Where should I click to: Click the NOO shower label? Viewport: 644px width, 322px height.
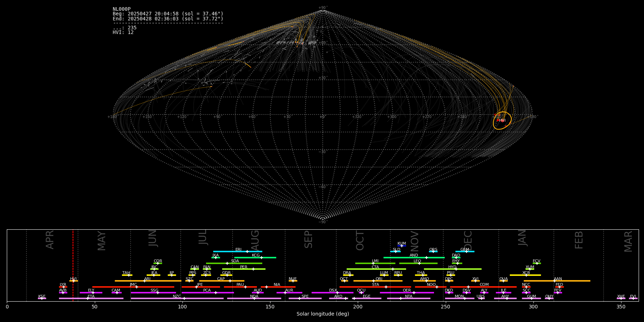(x=431, y=285)
